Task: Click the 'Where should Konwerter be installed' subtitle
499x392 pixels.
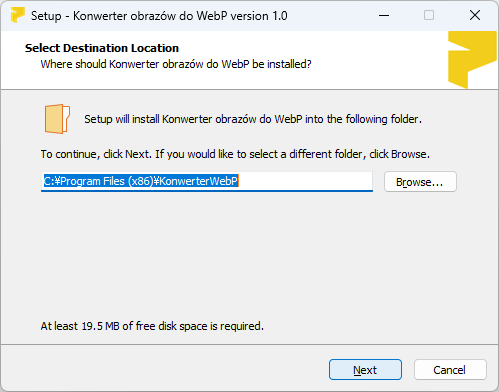Action: tap(176, 64)
